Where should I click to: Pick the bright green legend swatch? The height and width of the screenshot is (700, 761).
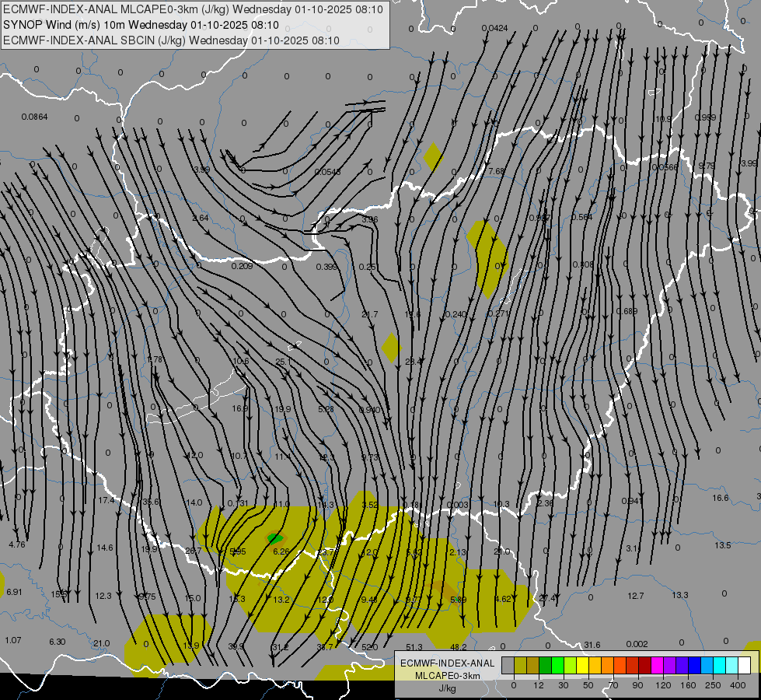point(557,665)
